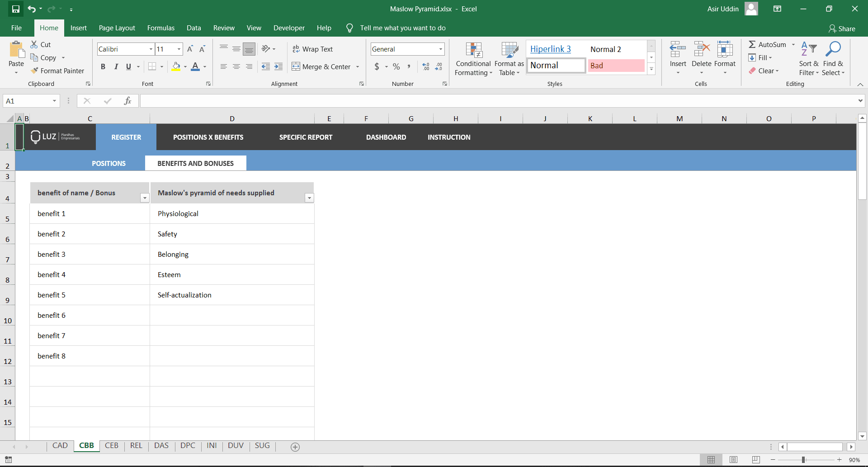The height and width of the screenshot is (467, 868).
Task: Enable Wrap Text
Action: (x=312, y=49)
